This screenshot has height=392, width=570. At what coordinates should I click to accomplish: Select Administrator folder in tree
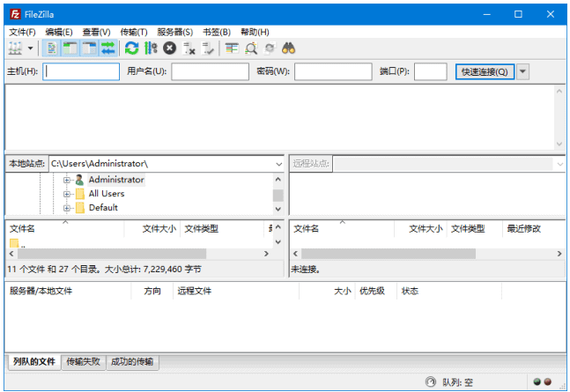pyautogui.click(x=116, y=180)
